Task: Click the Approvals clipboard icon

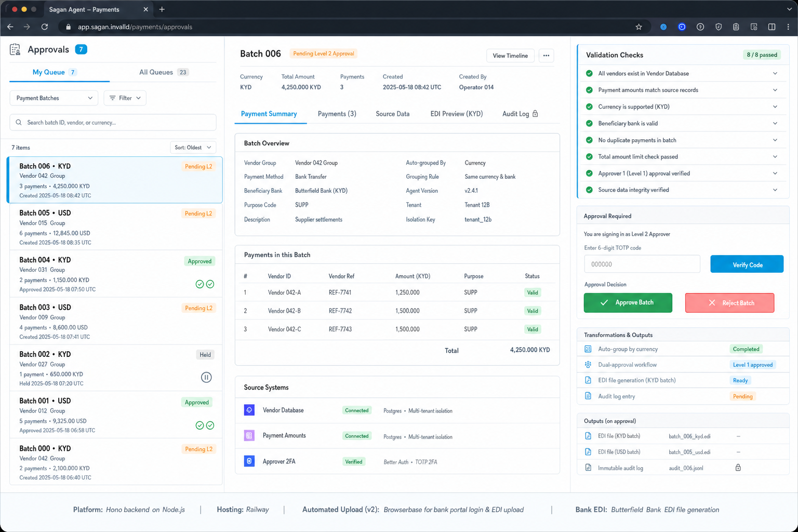Action: (x=15, y=49)
